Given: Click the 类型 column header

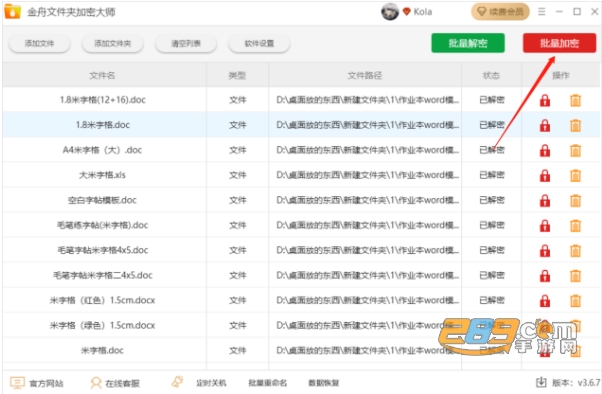Looking at the screenshot, I should (237, 75).
